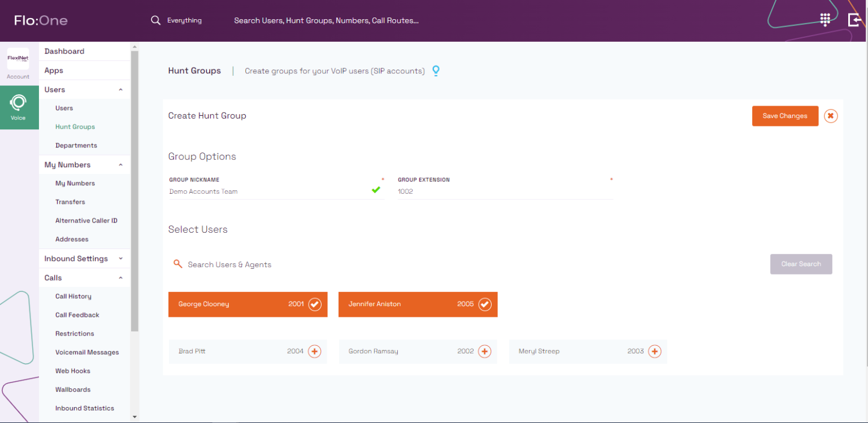Image resolution: width=868 pixels, height=423 pixels.
Task: Click the green checkmark on Demo Accounts Team nickname
Action: (x=376, y=190)
